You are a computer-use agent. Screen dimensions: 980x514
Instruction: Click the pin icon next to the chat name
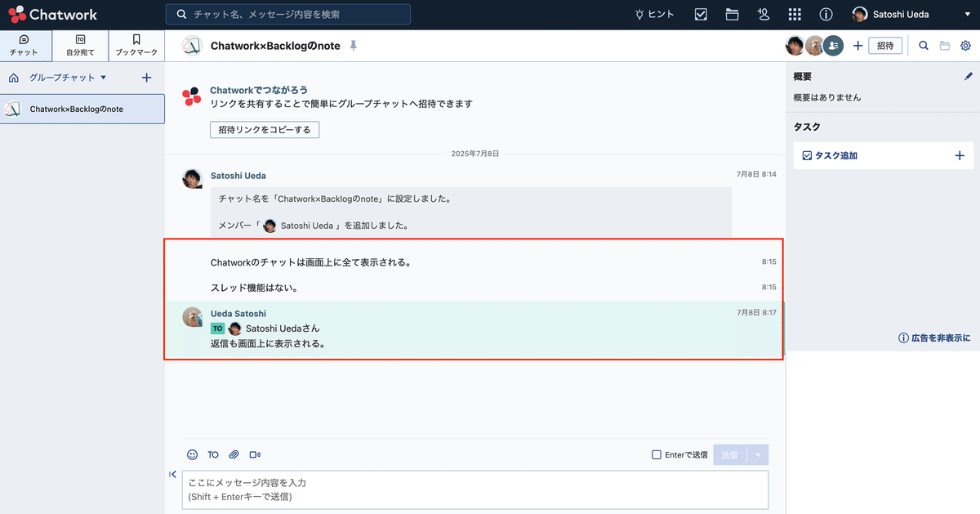point(353,46)
